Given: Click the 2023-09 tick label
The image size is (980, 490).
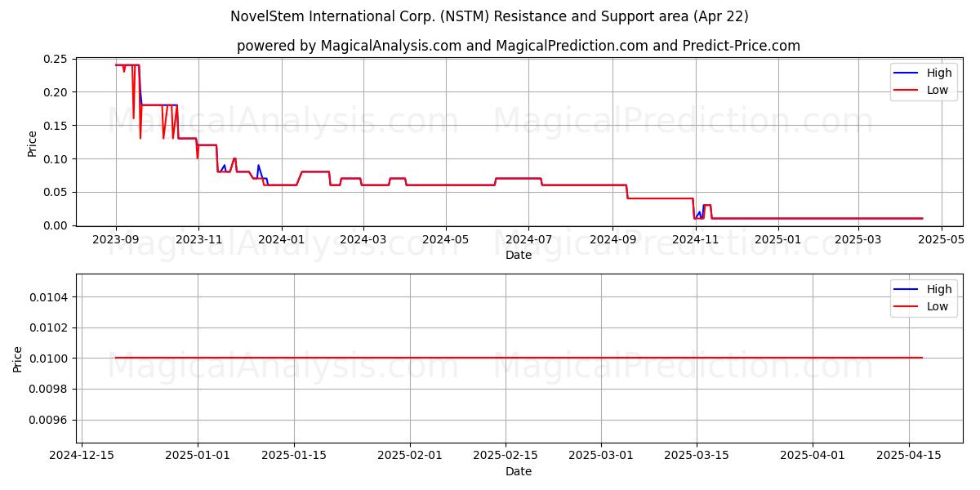Looking at the screenshot, I should coord(116,239).
